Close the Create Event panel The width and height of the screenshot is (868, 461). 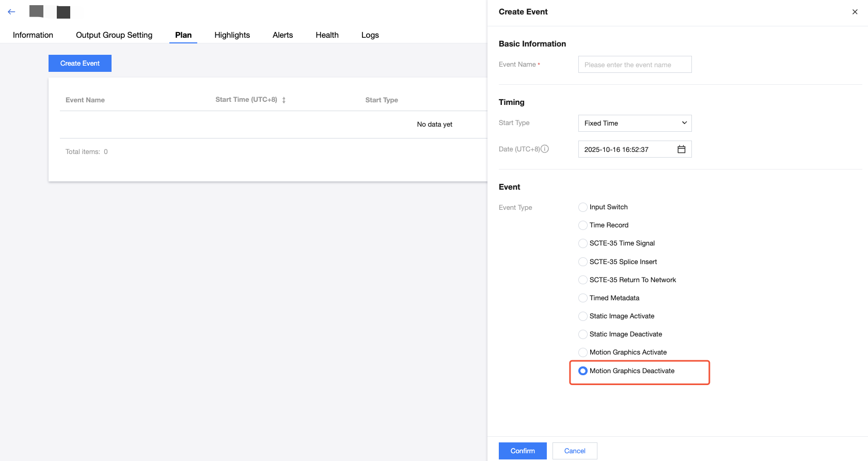pos(855,12)
